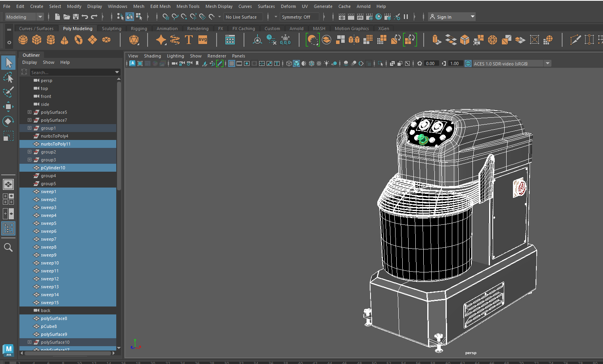
Task: Open the ACES view transform dropdown
Action: point(547,63)
